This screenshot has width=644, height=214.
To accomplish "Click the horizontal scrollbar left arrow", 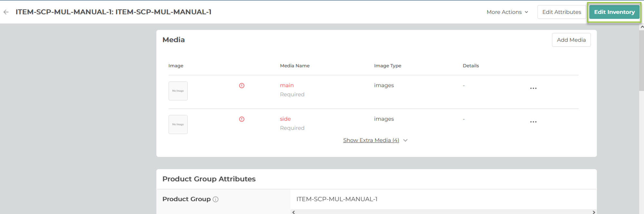I will click(x=294, y=212).
